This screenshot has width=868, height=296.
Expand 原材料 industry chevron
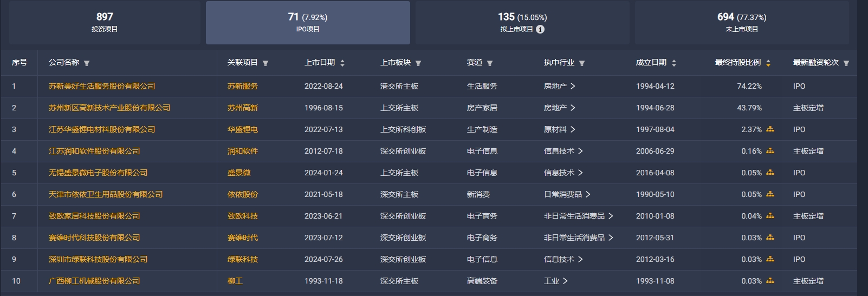(573, 129)
